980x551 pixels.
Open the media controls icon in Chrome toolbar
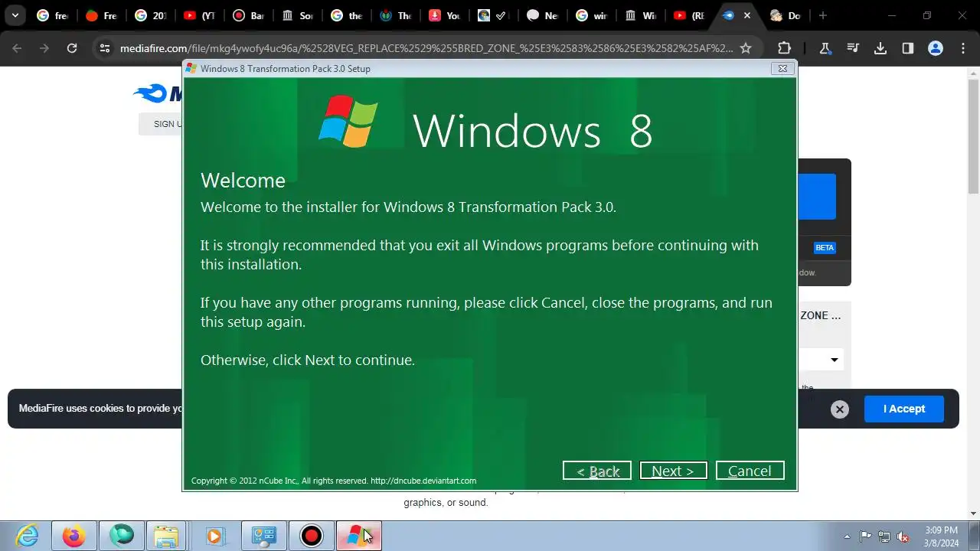click(853, 48)
